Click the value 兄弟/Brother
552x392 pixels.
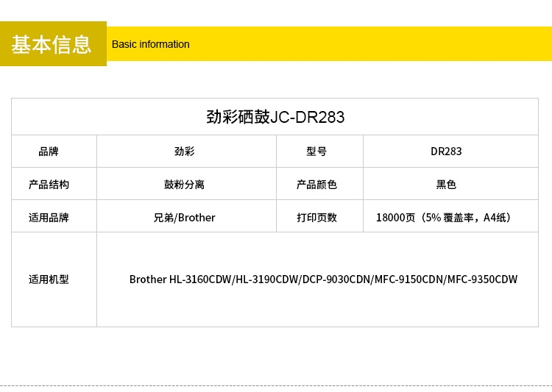[185, 218]
